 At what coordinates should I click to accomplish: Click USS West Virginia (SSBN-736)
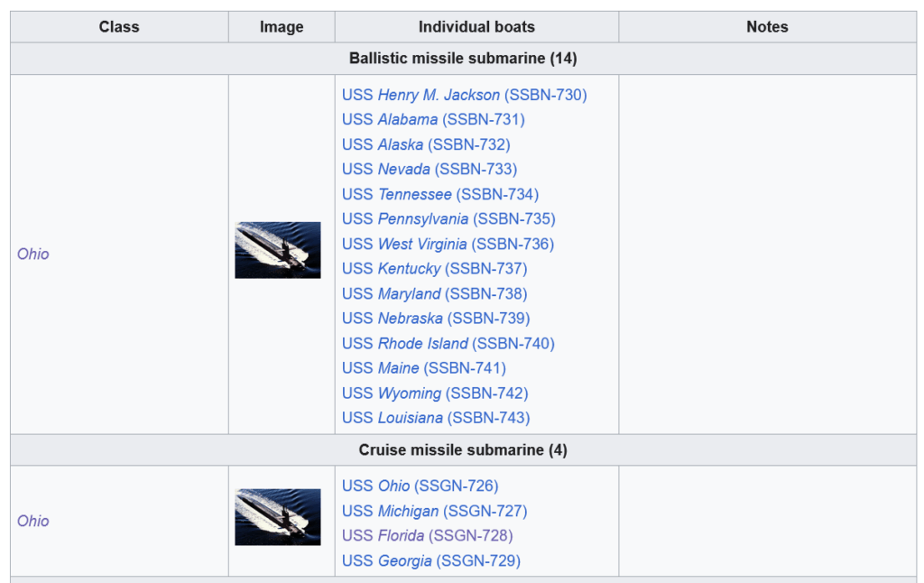(x=448, y=244)
